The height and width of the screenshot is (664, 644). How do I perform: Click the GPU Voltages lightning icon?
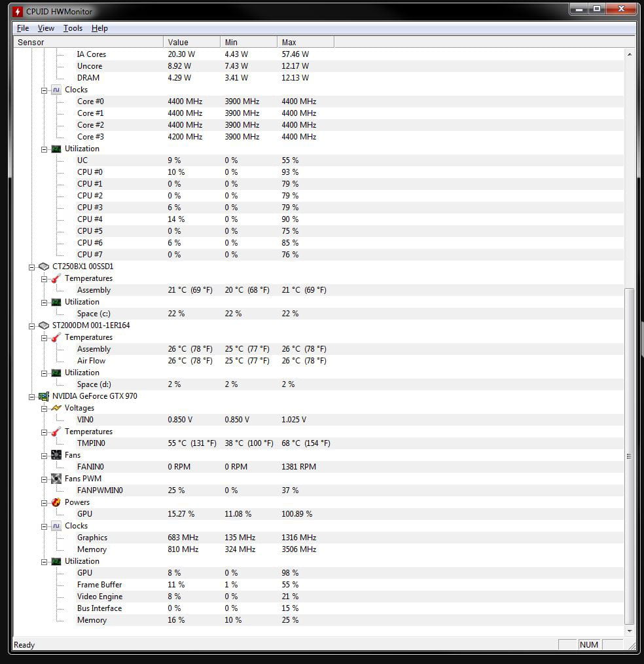pos(56,408)
